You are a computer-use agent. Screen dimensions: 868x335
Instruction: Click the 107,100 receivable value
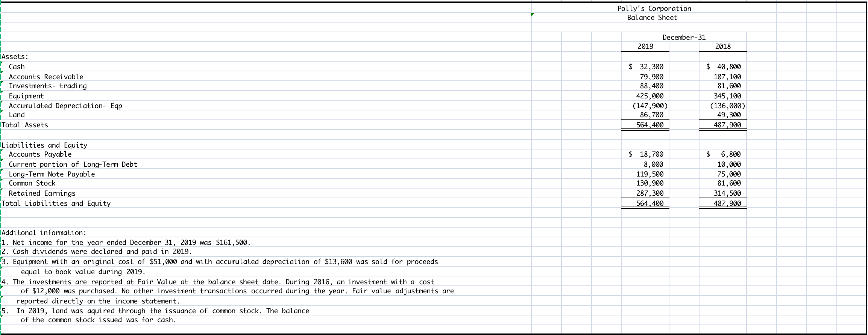tap(727, 77)
